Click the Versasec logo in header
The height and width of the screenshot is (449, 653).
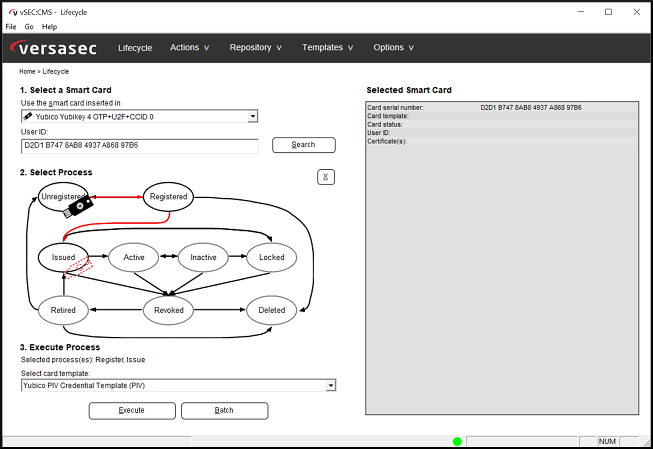[x=56, y=48]
